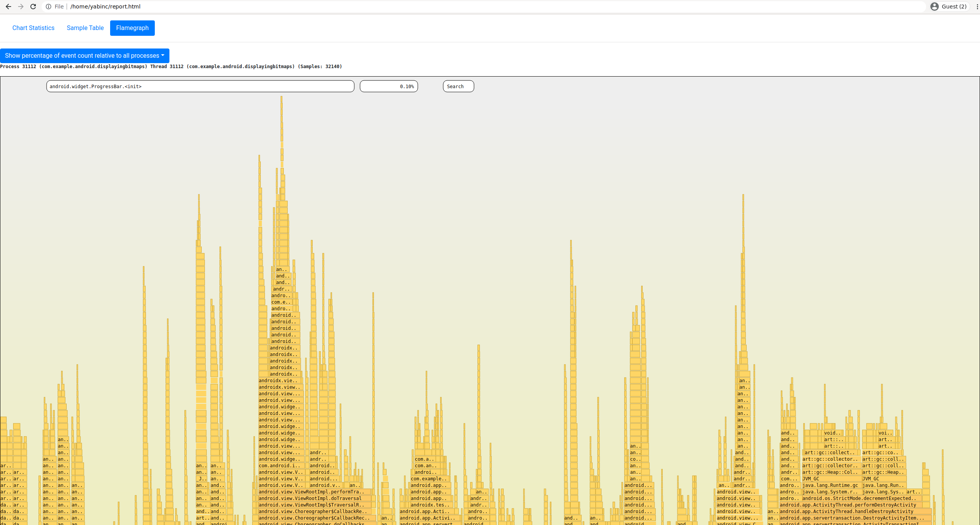The height and width of the screenshot is (525, 980).
Task: Expand the event count percentage dropdown
Action: point(84,56)
